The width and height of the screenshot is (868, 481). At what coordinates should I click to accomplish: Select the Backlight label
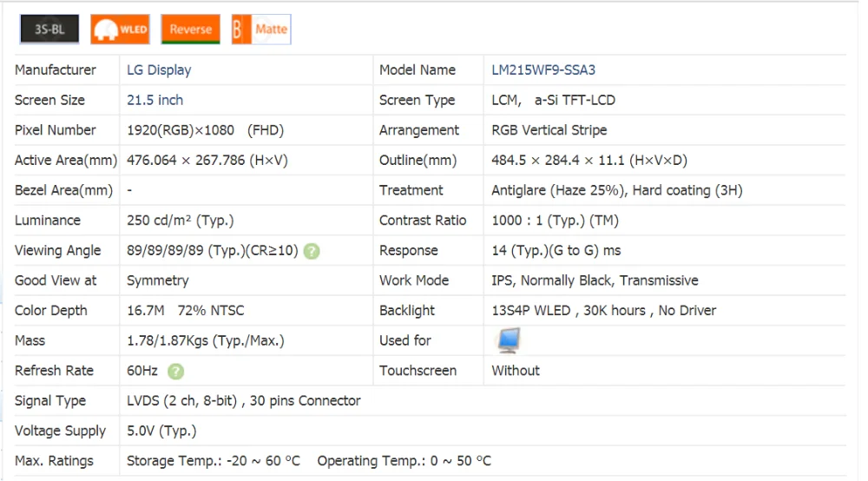point(407,311)
